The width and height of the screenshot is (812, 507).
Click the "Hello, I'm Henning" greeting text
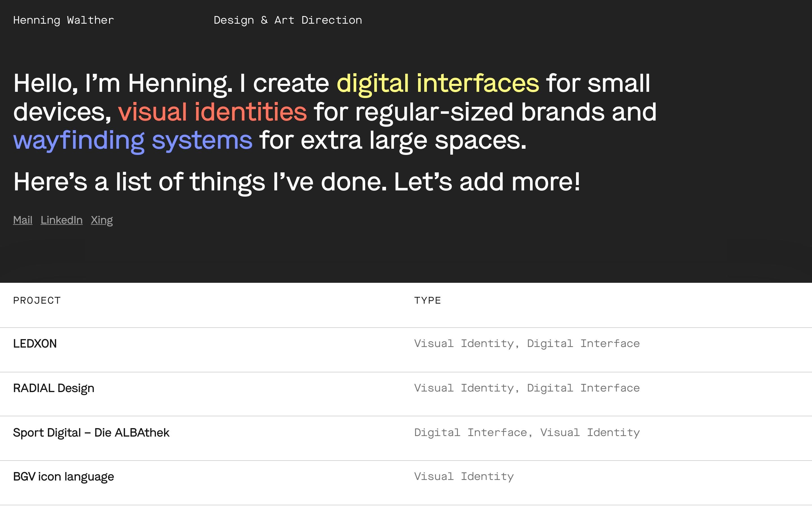pyautogui.click(x=122, y=83)
